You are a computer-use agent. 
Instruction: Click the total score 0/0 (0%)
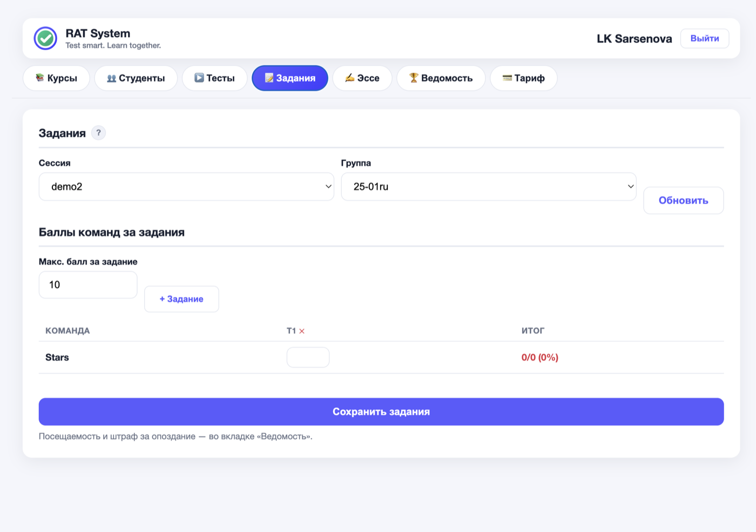click(x=540, y=358)
